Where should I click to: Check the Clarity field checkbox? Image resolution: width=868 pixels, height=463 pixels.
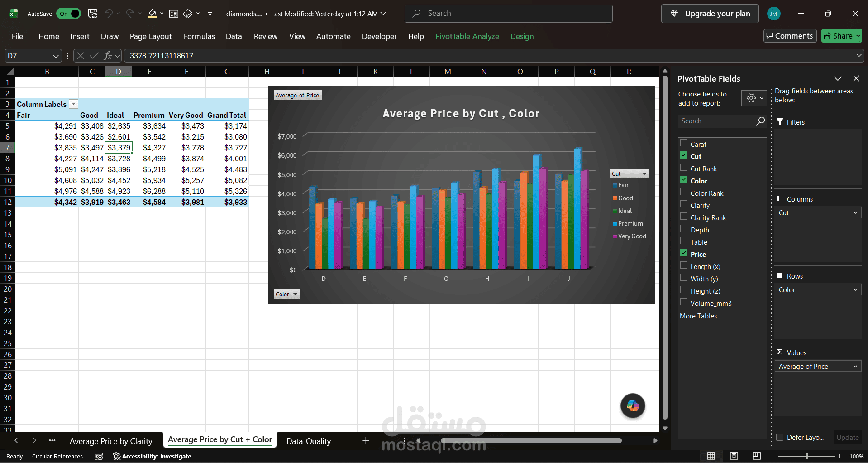684,204
